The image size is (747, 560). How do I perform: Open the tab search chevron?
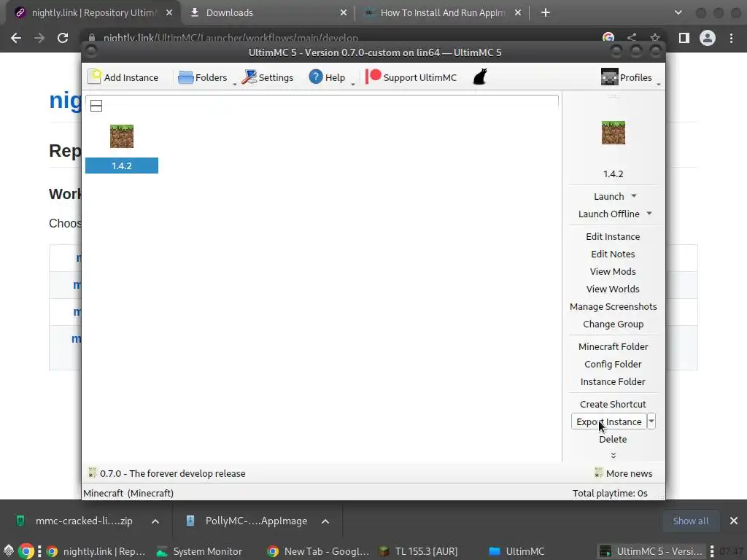(678, 13)
